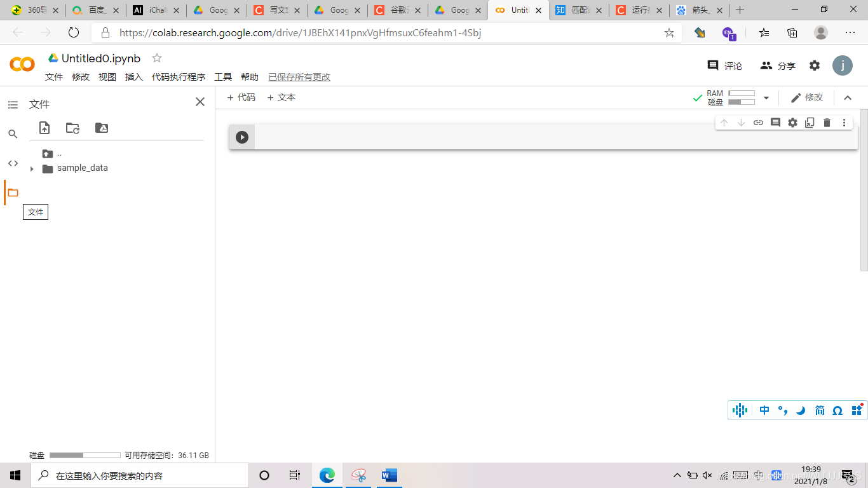Open browser collections icon
This screenshot has width=868, height=488.
(792, 32)
